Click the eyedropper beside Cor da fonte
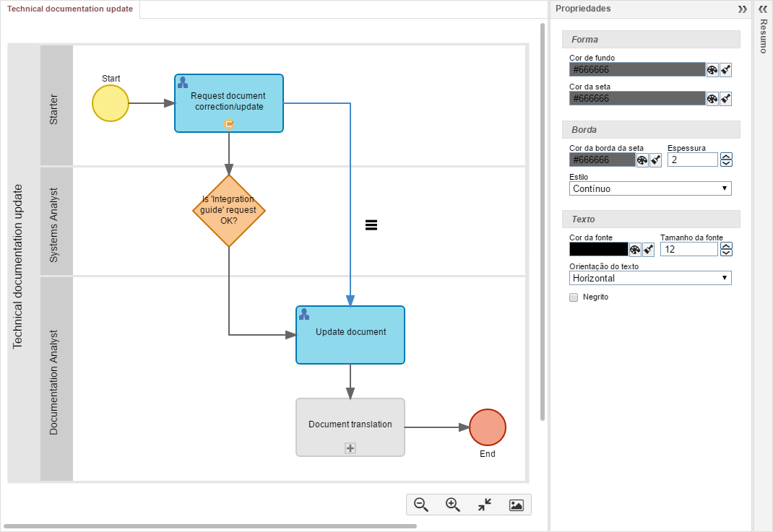773x532 pixels. pyautogui.click(x=648, y=250)
